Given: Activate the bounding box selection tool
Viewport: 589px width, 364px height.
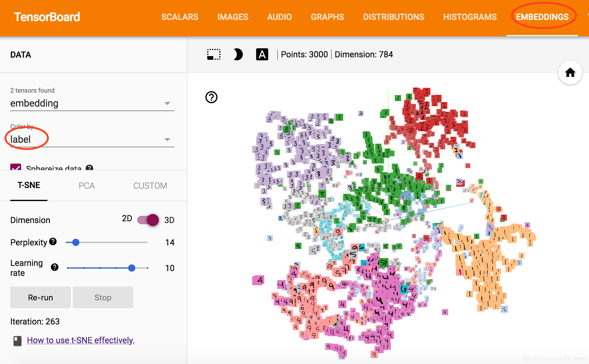Looking at the screenshot, I should (x=214, y=55).
